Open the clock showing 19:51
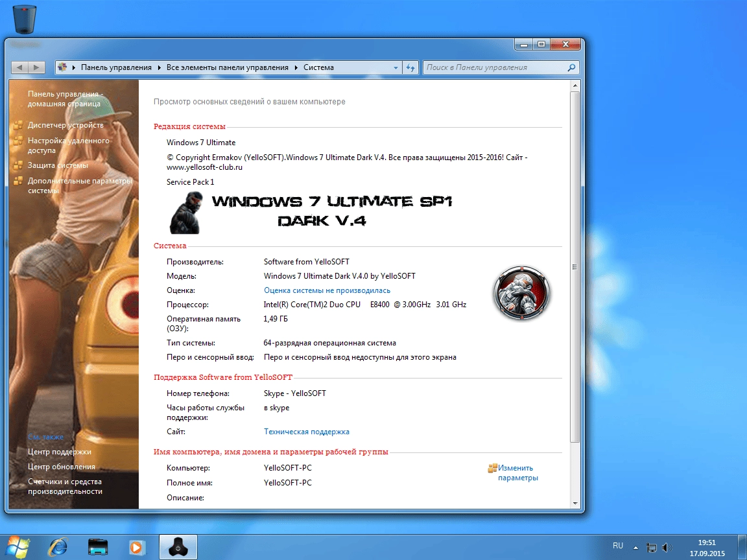Image resolution: width=747 pixels, height=560 pixels. [707, 548]
